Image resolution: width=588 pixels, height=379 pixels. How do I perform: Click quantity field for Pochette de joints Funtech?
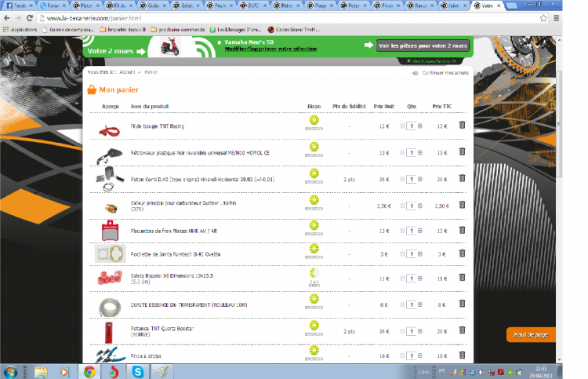[x=412, y=253]
